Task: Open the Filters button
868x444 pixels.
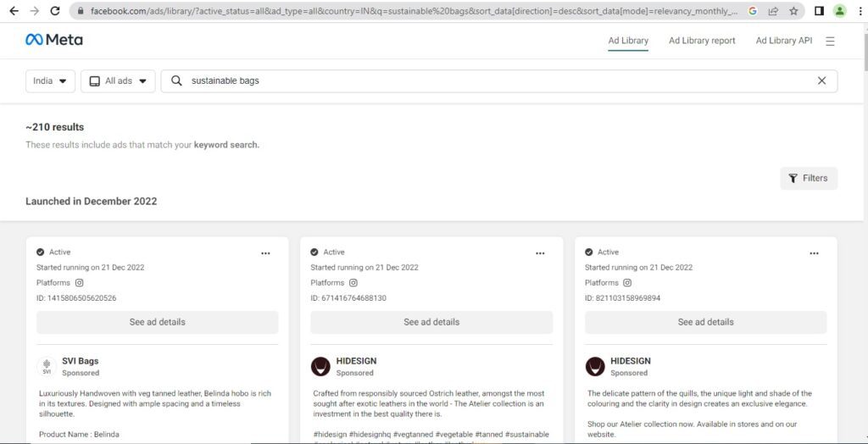Action: [809, 178]
